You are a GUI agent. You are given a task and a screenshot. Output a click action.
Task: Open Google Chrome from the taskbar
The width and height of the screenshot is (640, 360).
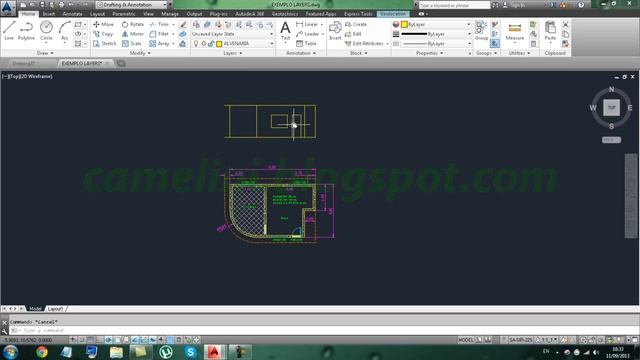42,351
